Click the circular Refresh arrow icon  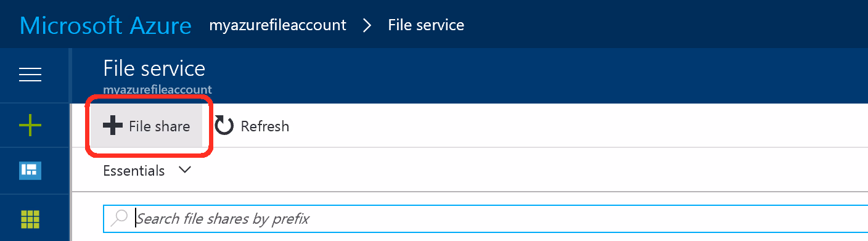pos(224,126)
